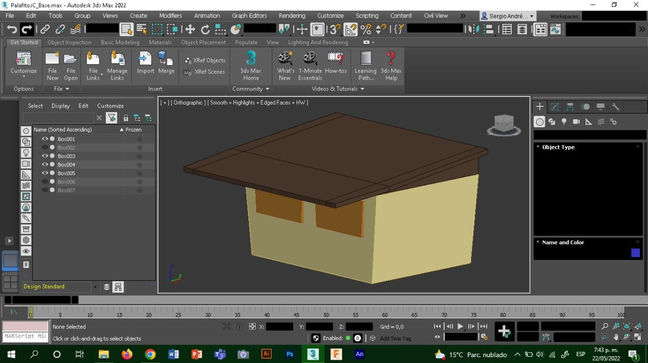Viewport: 648px width, 363px height.
Task: Choose the Rectangular Selection Region tool
Action: [157, 29]
